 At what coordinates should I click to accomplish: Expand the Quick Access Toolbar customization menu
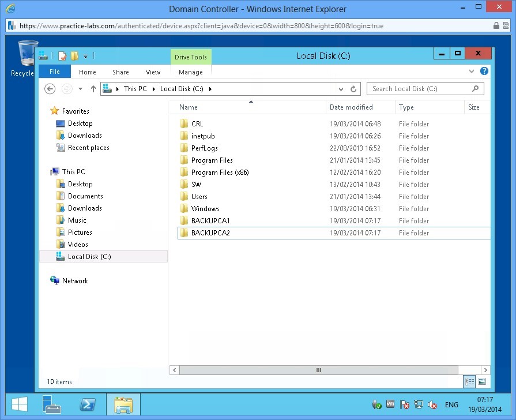tap(85, 55)
